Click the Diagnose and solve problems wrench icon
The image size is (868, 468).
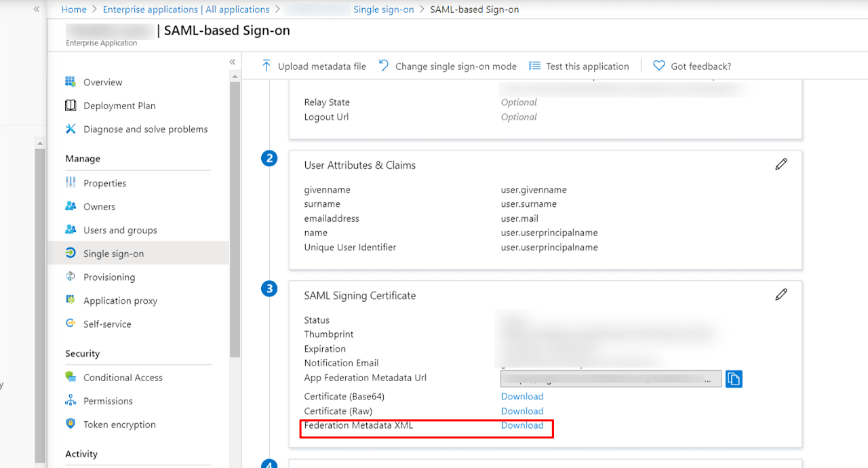71,129
